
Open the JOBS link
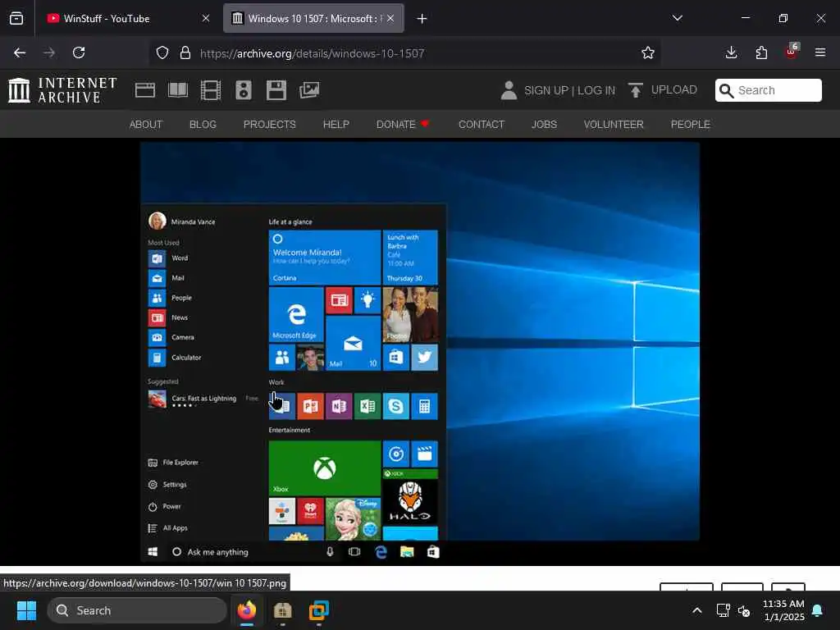pyautogui.click(x=545, y=125)
